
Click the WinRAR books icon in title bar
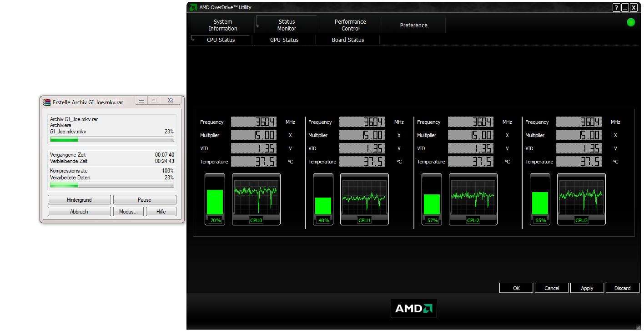tap(46, 102)
